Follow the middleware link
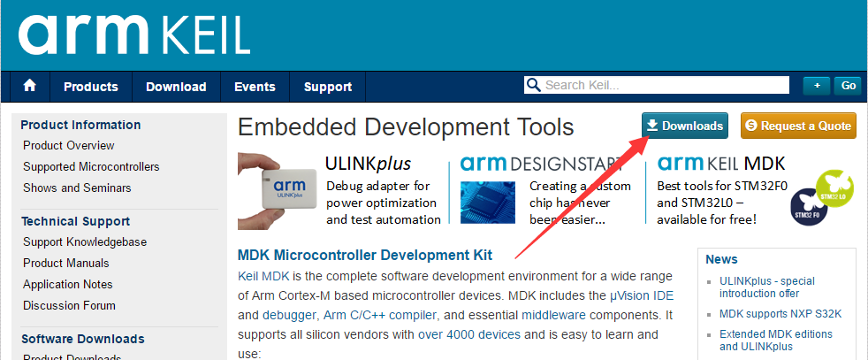 553,316
